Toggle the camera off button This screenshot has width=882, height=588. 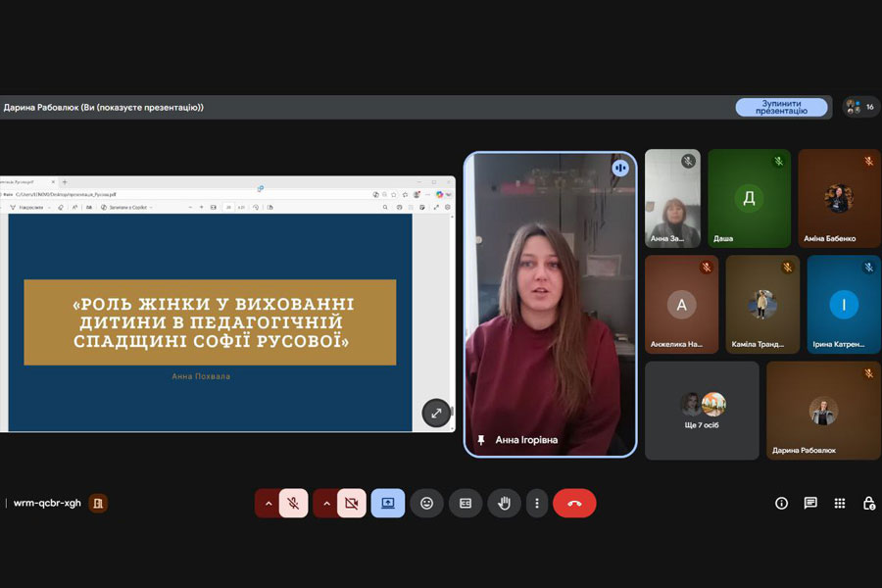click(352, 503)
